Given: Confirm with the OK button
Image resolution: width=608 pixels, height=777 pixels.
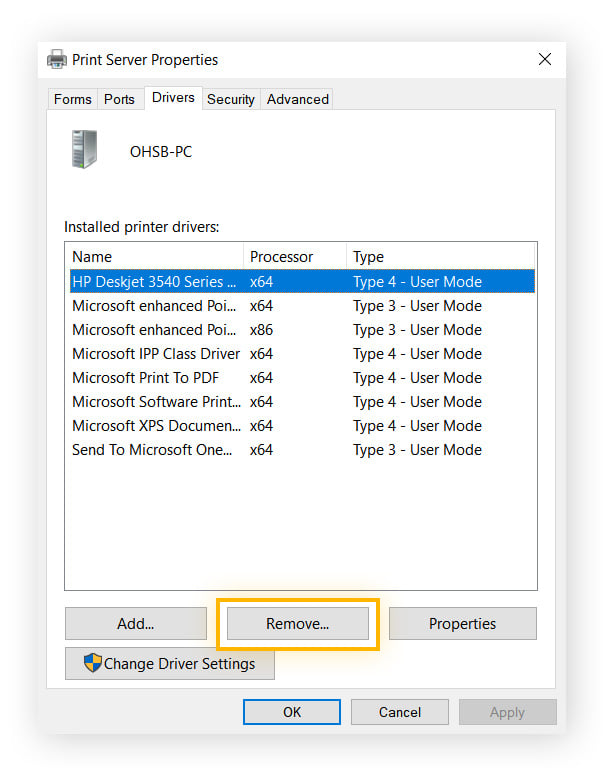Looking at the screenshot, I should tap(291, 712).
